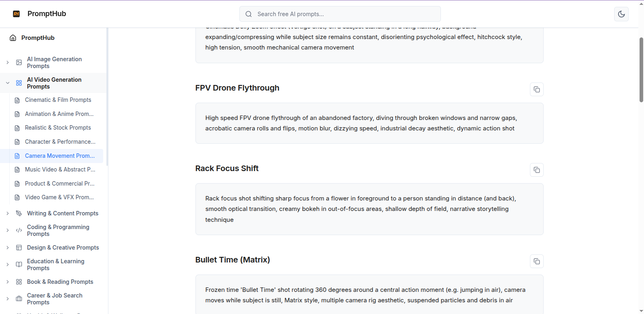Click the Education & Learning book icon

19,264
